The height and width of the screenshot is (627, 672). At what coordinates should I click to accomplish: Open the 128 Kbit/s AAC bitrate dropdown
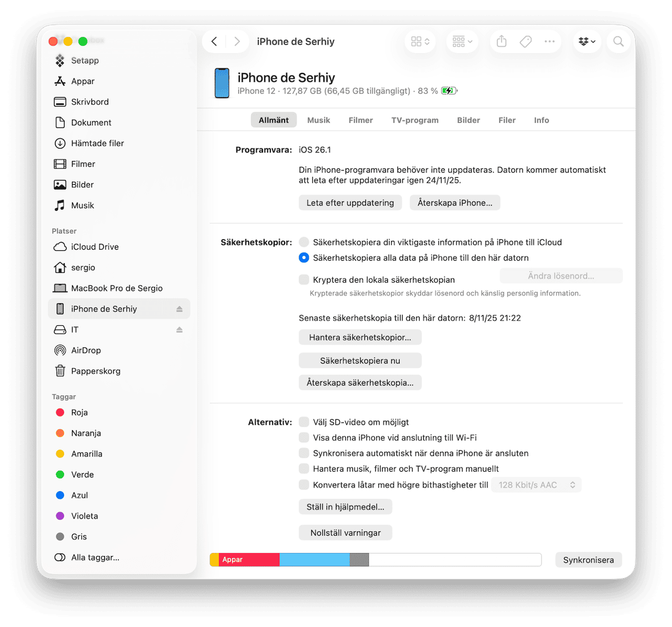[536, 485]
